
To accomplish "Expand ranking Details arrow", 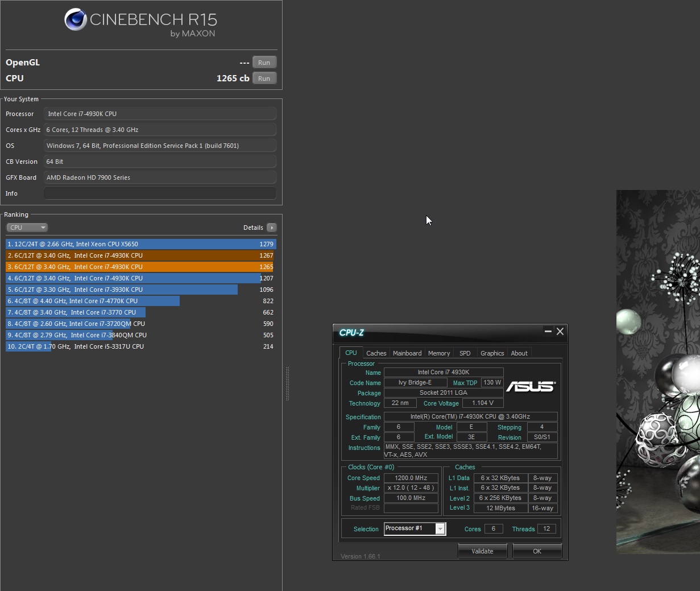I will pos(271,228).
